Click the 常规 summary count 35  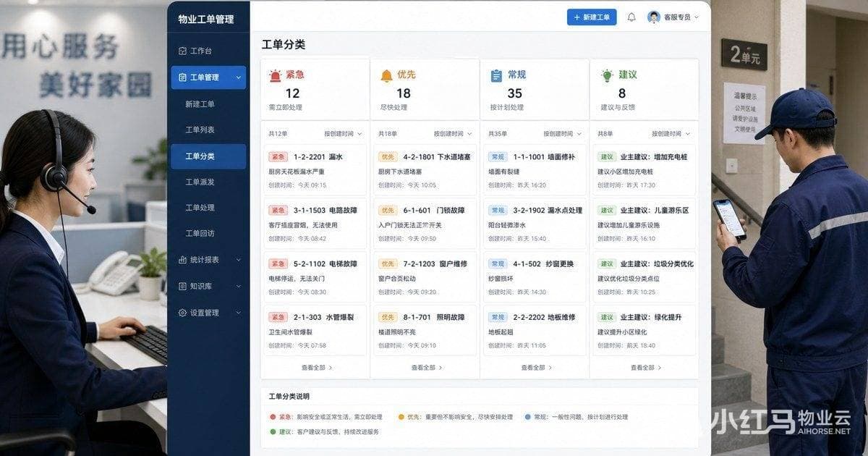pos(514,93)
